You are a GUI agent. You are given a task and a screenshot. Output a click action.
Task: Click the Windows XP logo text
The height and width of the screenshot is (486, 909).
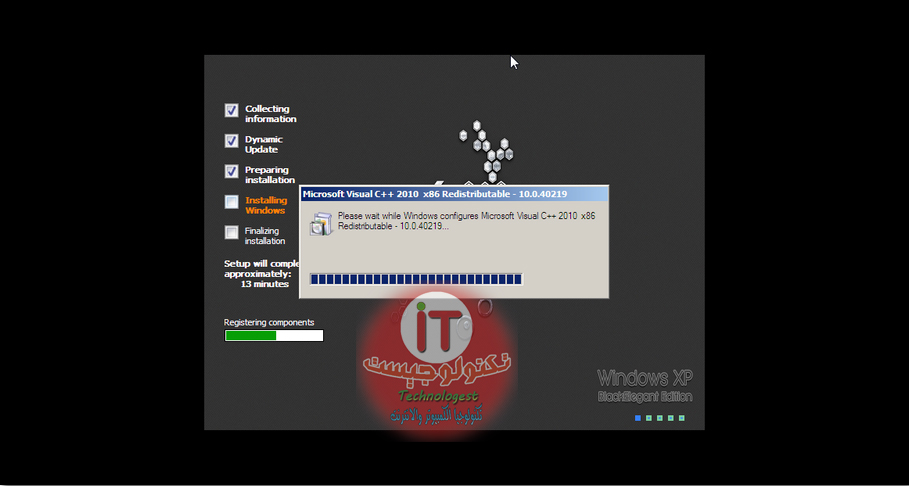click(x=645, y=378)
